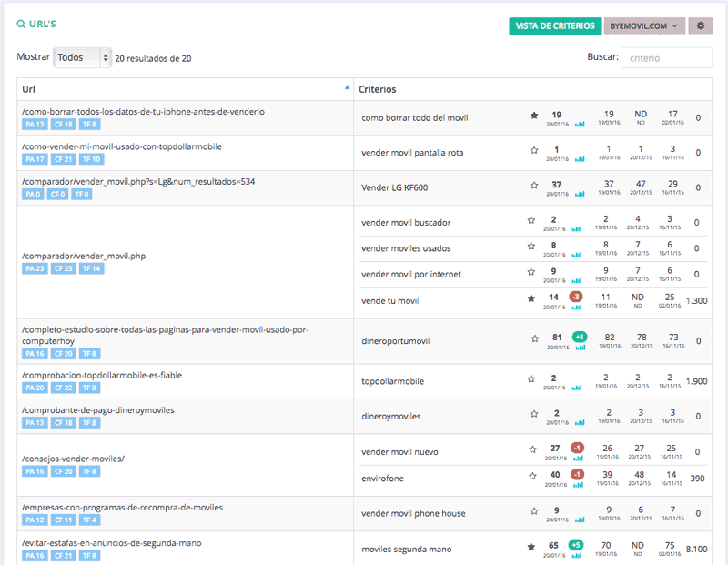Open the Mostrar 'Todos' select box

82,57
